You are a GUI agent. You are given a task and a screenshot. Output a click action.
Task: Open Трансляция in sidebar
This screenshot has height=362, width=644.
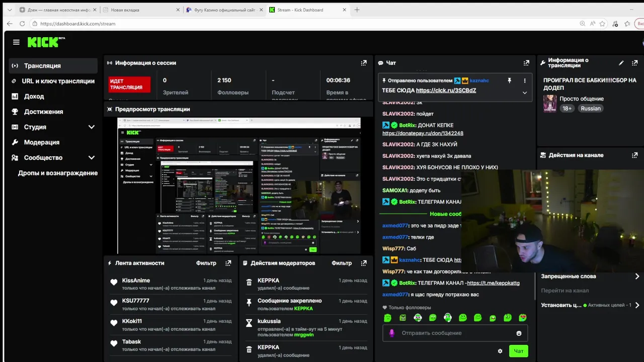click(53, 66)
